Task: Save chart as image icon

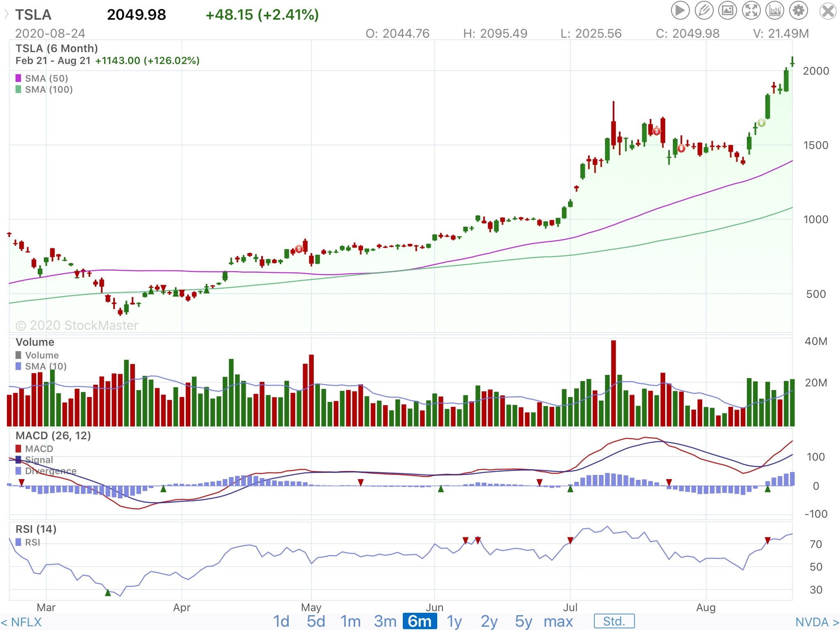Action: 728,11
